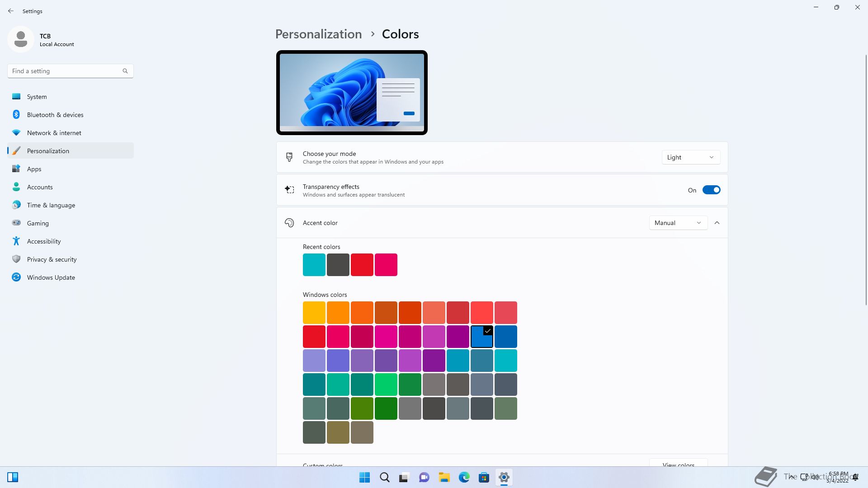
Task: Click the desktop preview thumbnail
Action: click(x=352, y=93)
